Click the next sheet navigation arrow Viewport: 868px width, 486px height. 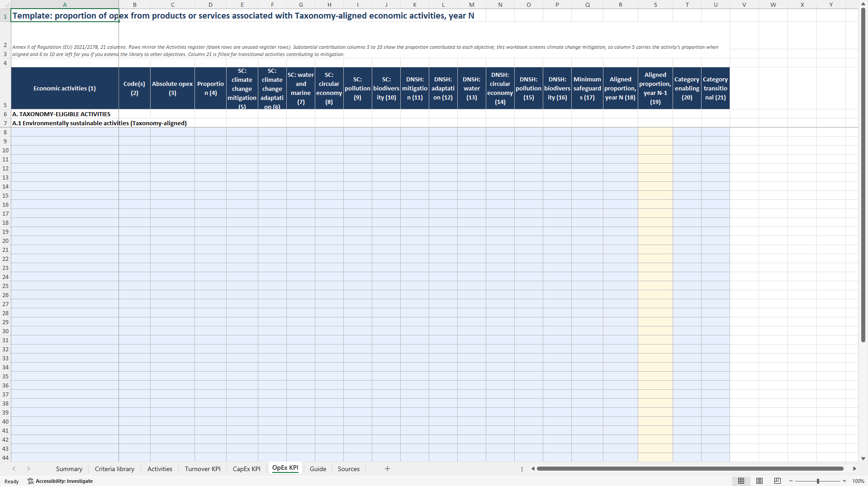pos(28,469)
